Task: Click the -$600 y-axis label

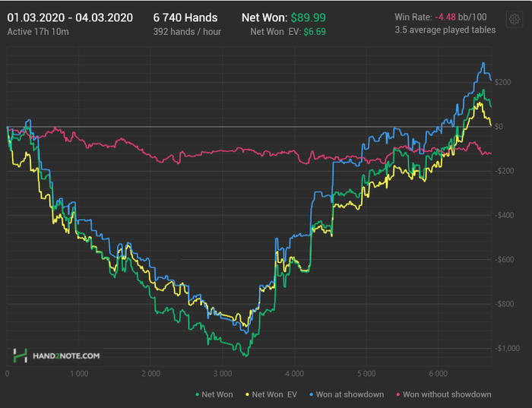Action: tap(504, 259)
